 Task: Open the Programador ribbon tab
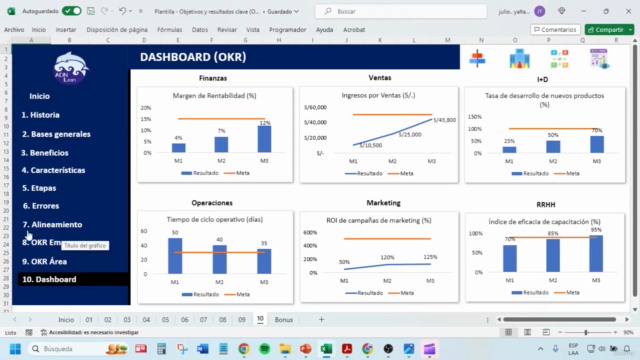click(x=287, y=29)
